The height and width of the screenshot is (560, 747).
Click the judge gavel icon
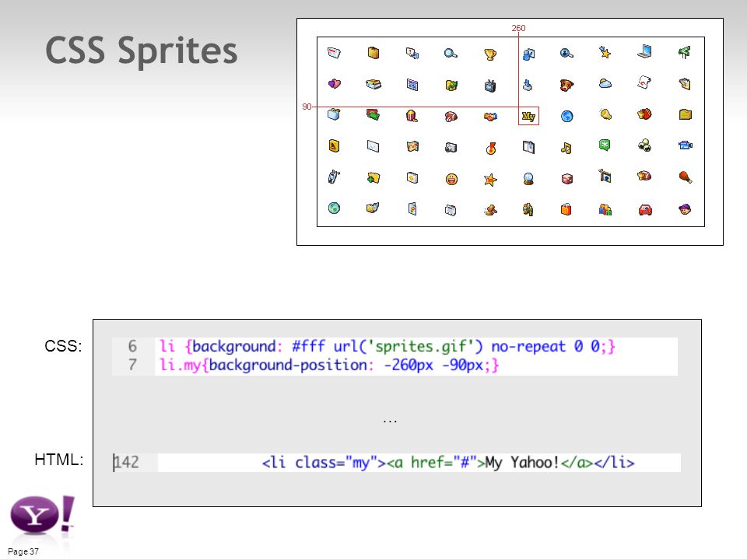coord(490,209)
